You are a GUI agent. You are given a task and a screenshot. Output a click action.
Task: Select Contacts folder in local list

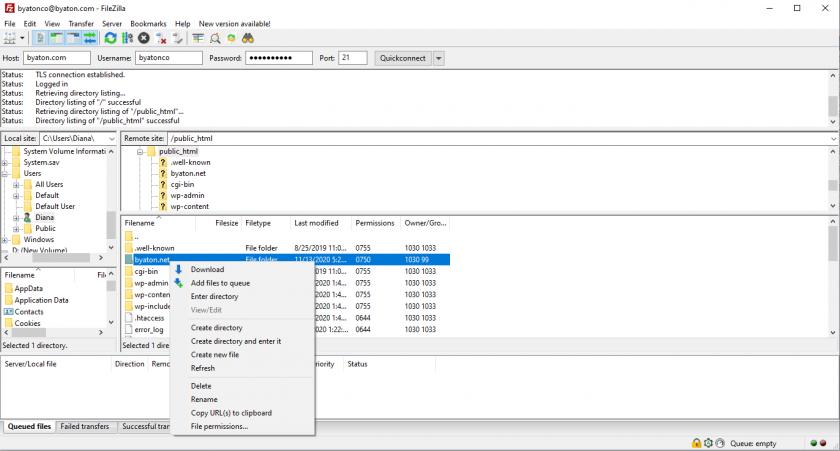(x=29, y=312)
